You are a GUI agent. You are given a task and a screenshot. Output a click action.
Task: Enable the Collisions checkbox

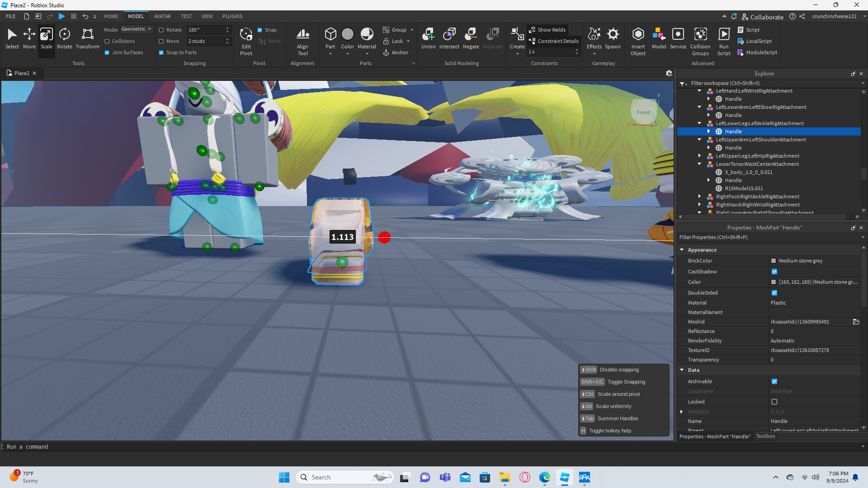(x=107, y=41)
